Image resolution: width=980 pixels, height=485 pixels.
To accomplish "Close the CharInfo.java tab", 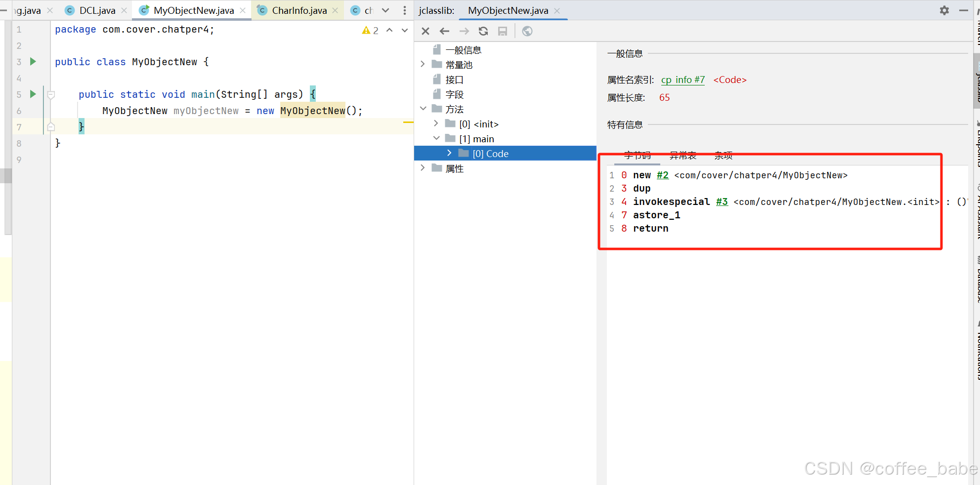I will 335,10.
